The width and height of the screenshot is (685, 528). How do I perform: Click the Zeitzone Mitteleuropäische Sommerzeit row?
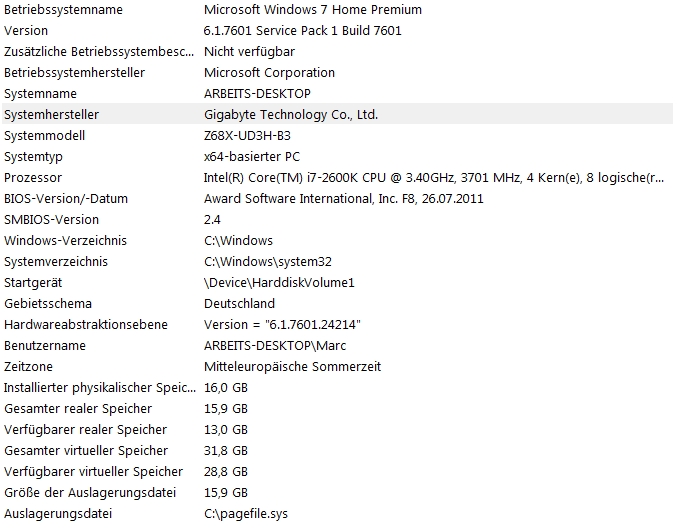(337, 366)
